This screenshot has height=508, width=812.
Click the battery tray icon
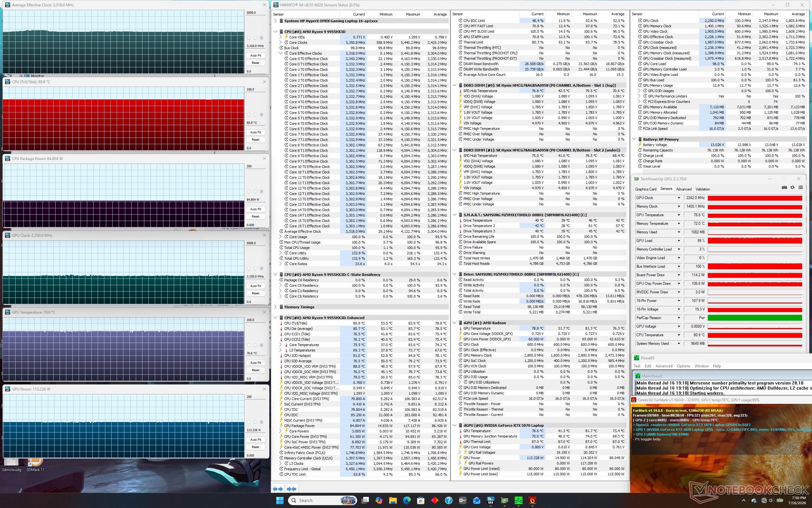coord(780,500)
